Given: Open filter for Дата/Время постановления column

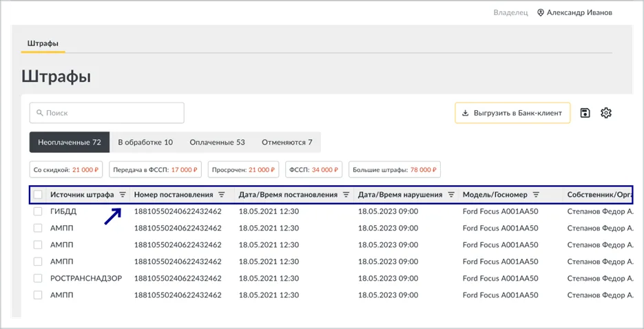Looking at the screenshot, I should click(346, 195).
